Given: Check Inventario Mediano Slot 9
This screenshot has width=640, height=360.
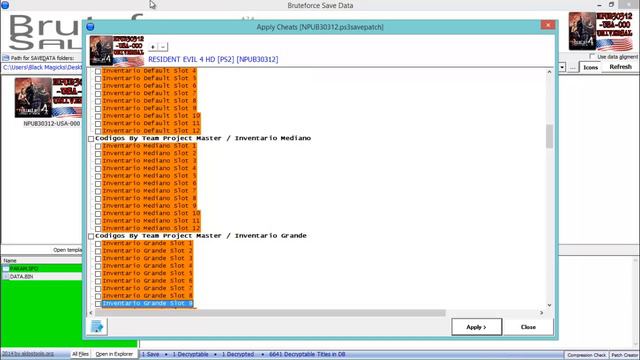Looking at the screenshot, I should pos(98,206).
